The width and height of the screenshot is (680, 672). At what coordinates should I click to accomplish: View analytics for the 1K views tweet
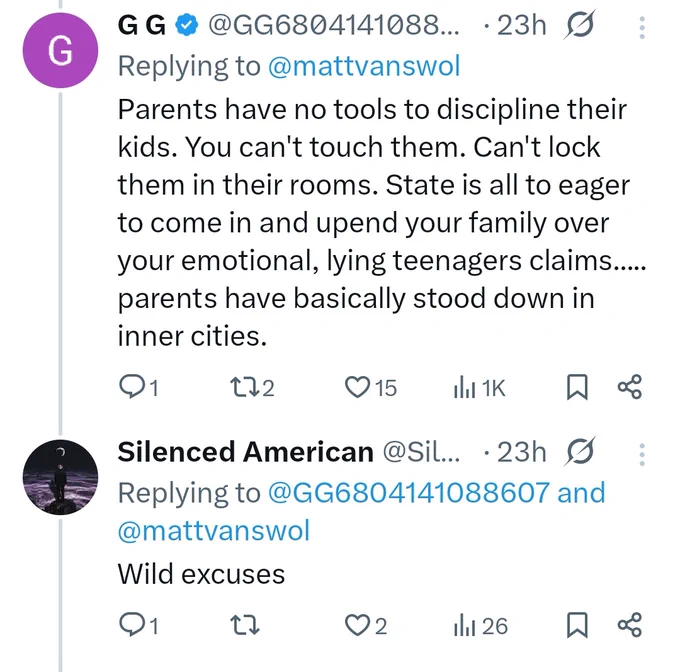pos(479,387)
